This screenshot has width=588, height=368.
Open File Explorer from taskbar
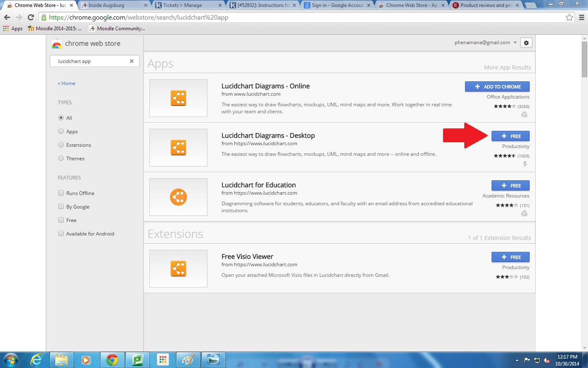62,360
